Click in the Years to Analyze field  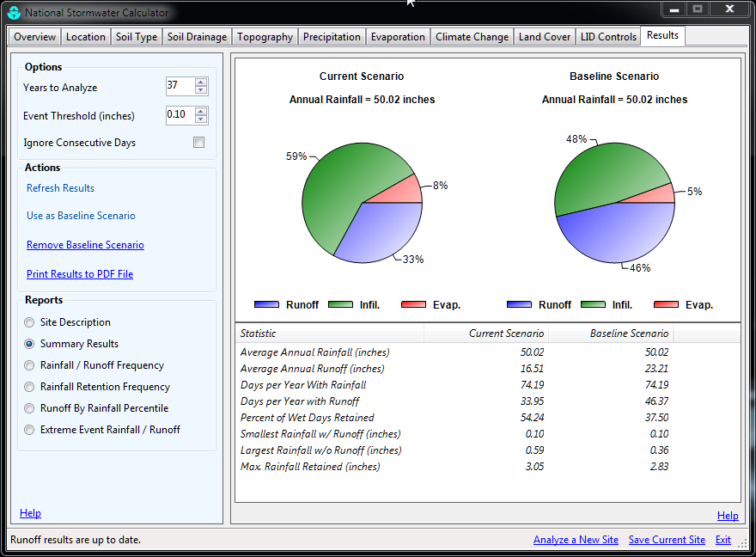click(x=180, y=86)
